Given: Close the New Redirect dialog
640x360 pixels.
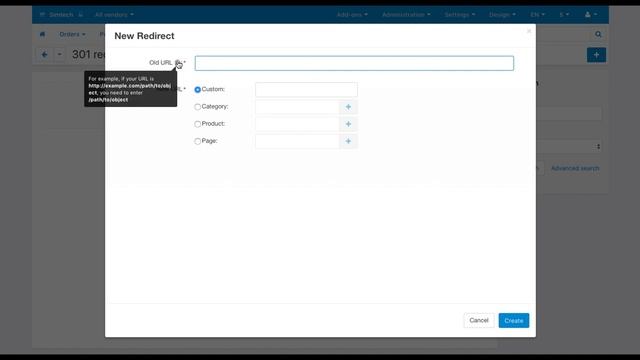Looking at the screenshot, I should coord(529,31).
